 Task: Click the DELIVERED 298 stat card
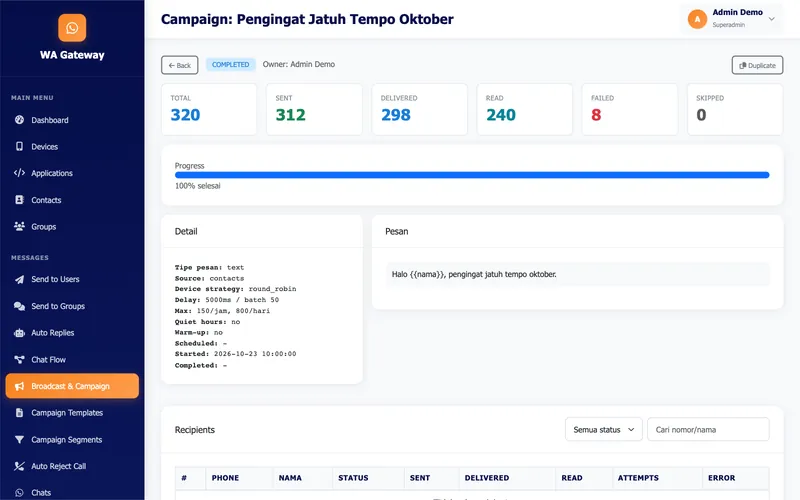click(x=419, y=110)
